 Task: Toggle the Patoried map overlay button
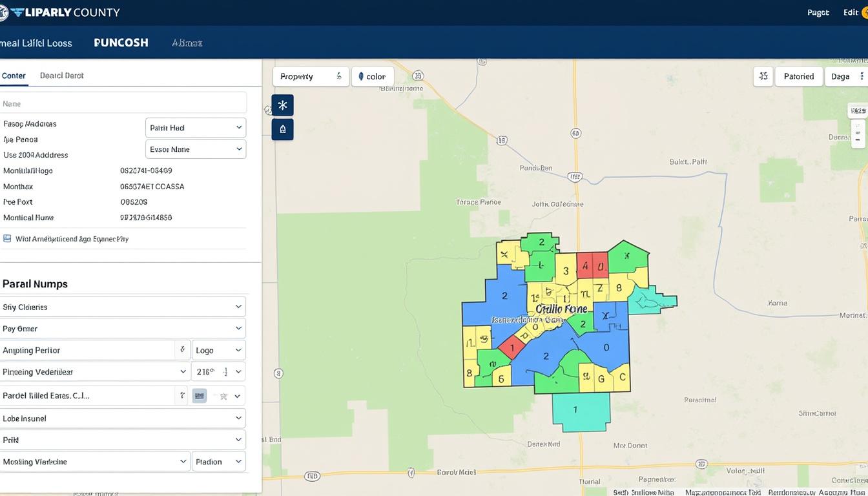point(798,76)
